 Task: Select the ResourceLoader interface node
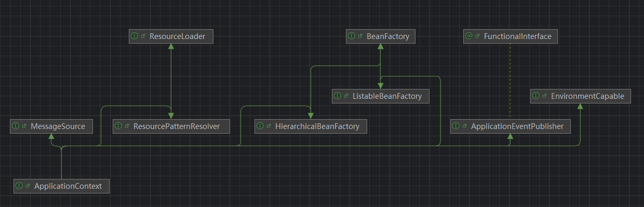(x=171, y=36)
